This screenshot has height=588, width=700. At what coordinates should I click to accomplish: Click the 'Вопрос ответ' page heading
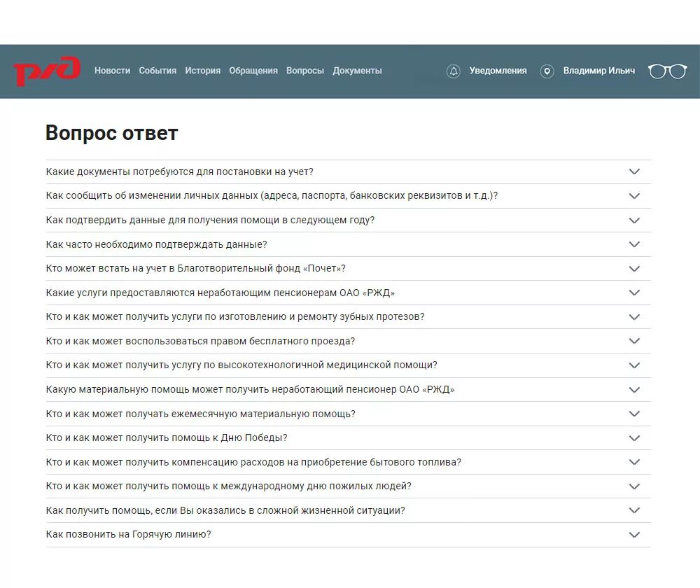[x=111, y=133]
